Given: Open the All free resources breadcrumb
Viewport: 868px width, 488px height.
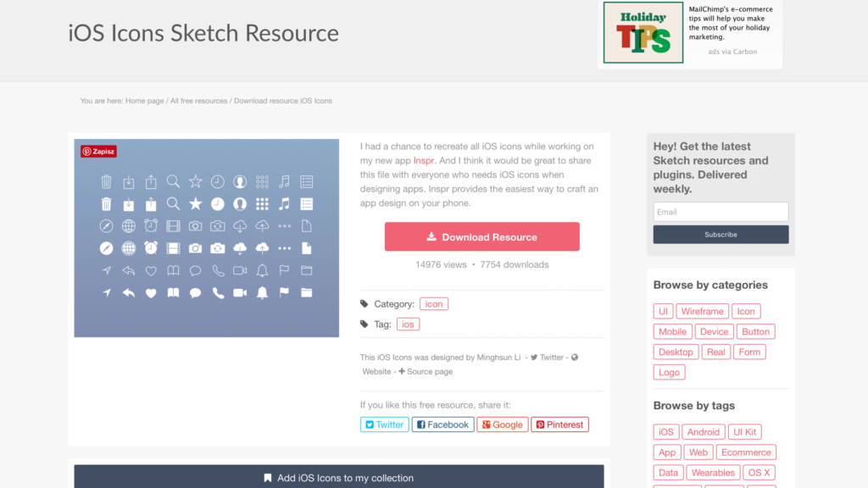Looking at the screenshot, I should (x=198, y=101).
